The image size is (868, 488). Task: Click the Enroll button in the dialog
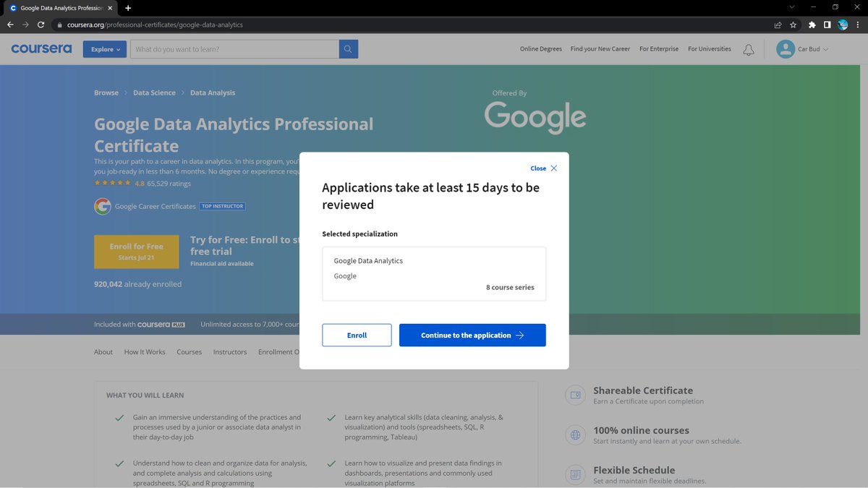357,335
